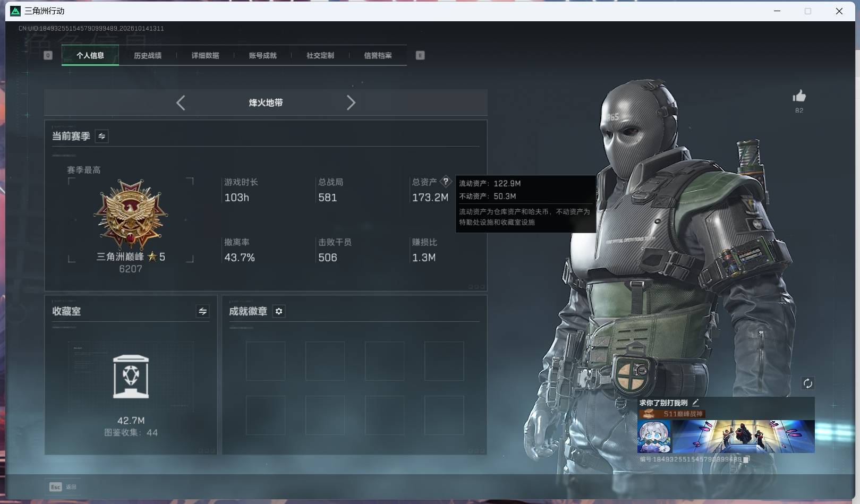860x504 pixels.
Task: Click the 烽火地带 mode title
Action: (x=266, y=102)
